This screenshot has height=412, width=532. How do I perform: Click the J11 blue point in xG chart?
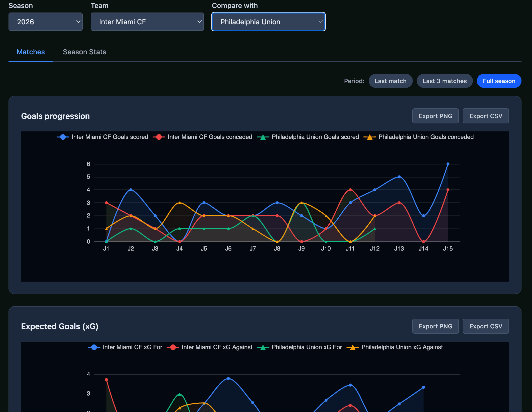pyautogui.click(x=350, y=385)
